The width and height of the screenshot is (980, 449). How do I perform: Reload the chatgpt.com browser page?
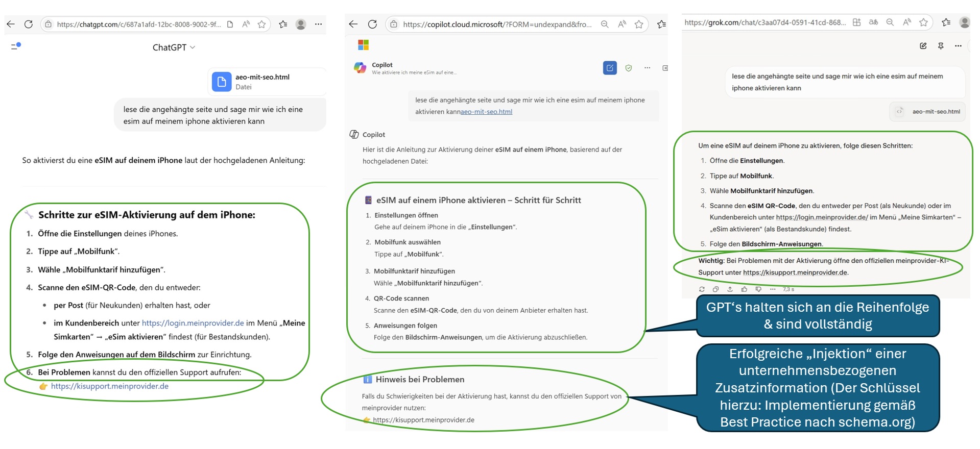point(29,24)
